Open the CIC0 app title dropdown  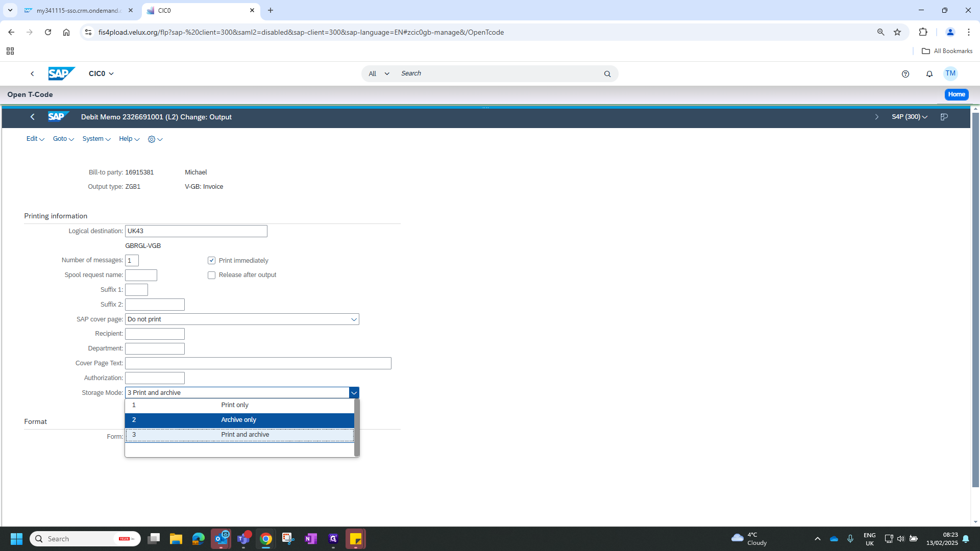click(x=101, y=73)
